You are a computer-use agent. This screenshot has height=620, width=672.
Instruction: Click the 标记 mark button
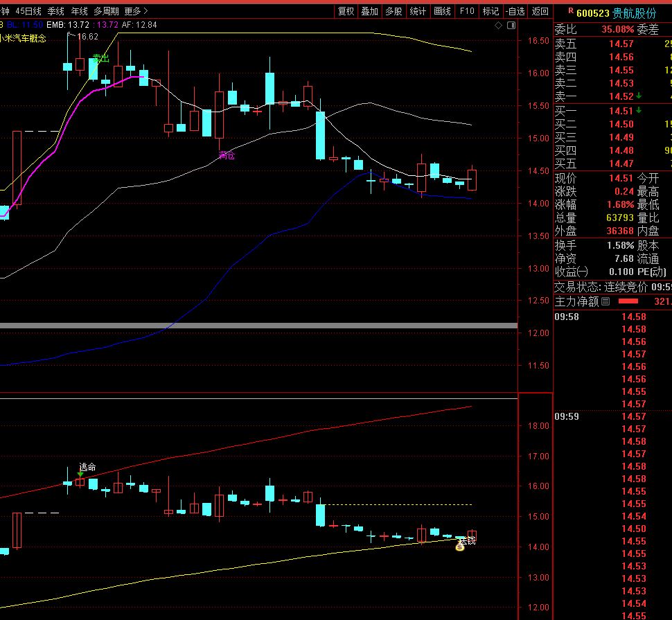click(x=490, y=12)
